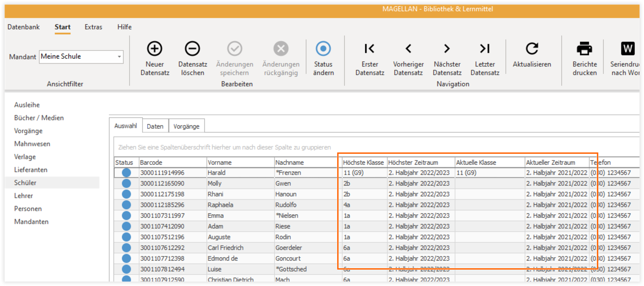Click the Datensatz löschen minus icon
Image resolution: width=644 pixels, height=286 pixels.
(192, 49)
